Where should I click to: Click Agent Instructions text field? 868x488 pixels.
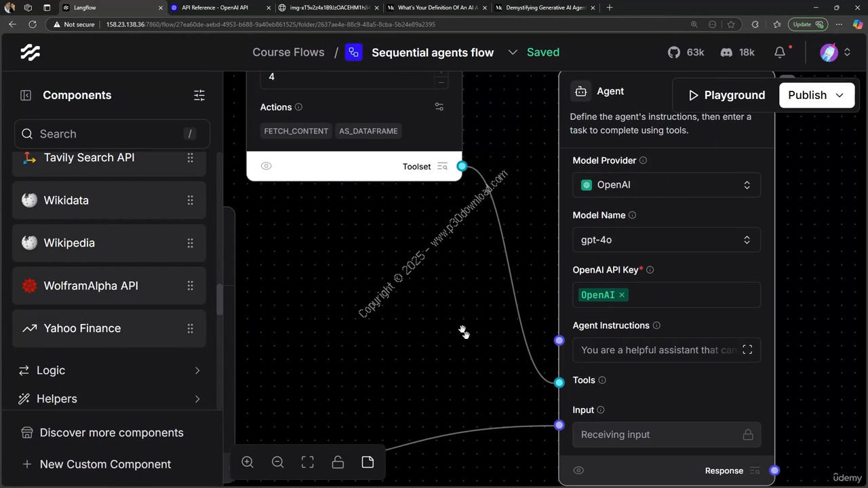click(667, 350)
